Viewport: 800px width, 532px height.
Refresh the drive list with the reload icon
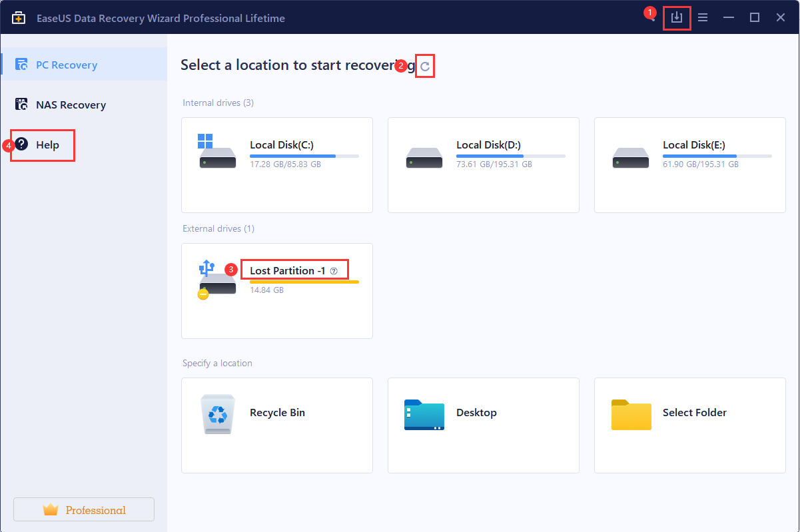[425, 66]
